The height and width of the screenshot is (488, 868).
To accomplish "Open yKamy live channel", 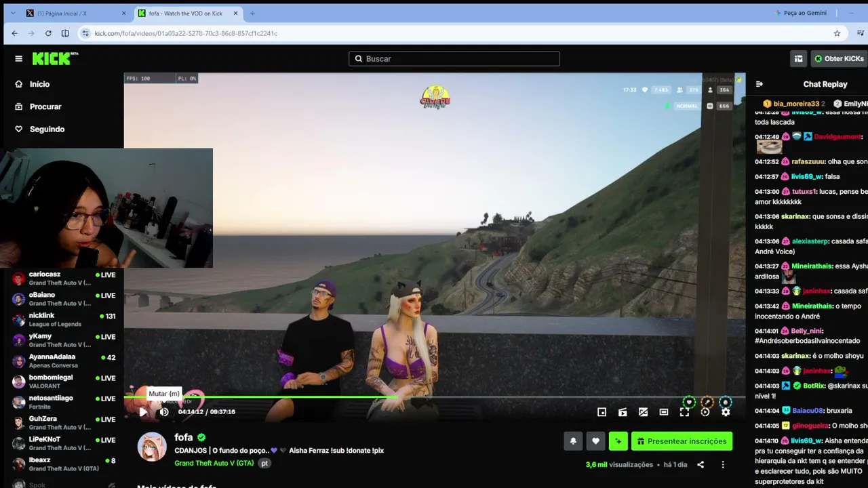I will click(64, 340).
